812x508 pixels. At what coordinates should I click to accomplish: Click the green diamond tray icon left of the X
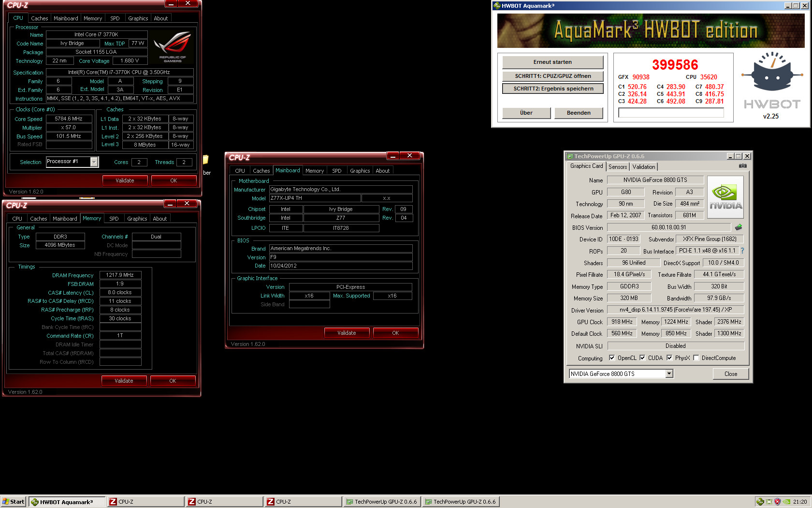coord(760,502)
